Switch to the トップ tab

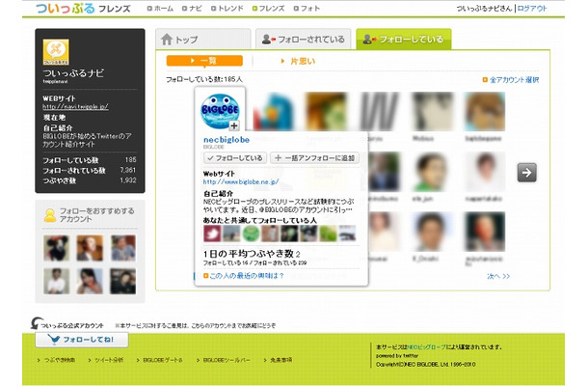(202, 39)
